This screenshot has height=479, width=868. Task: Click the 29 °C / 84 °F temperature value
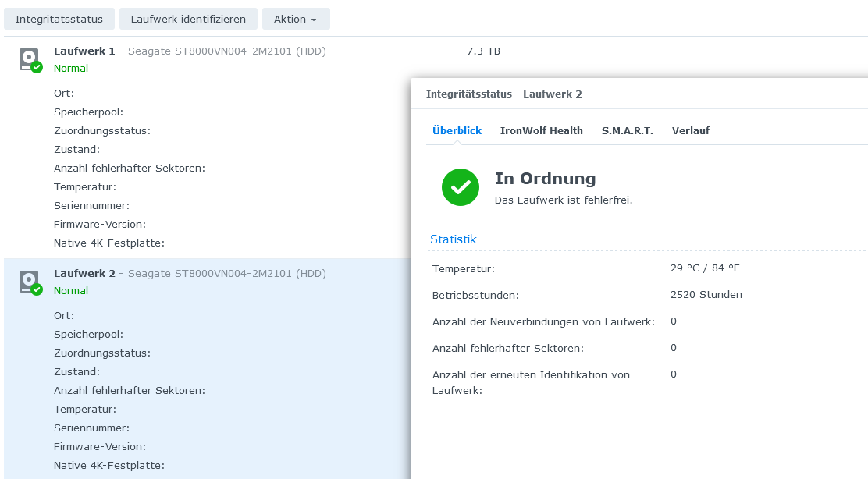(x=705, y=268)
